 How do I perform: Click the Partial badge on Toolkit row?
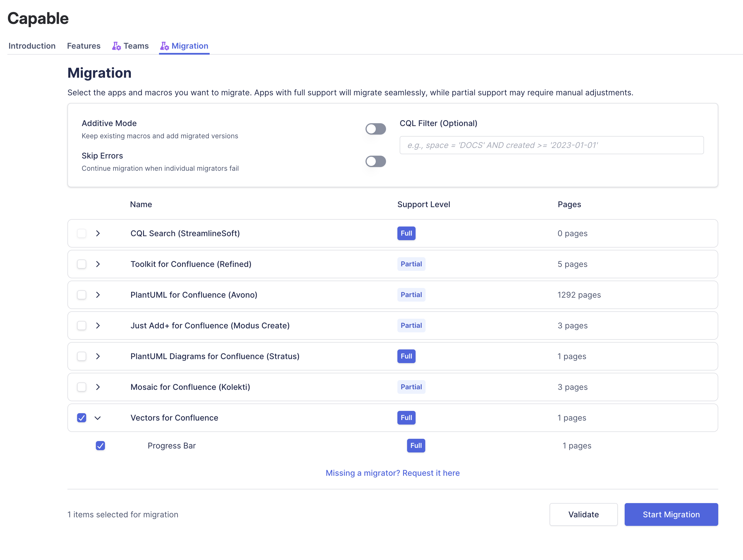411,264
